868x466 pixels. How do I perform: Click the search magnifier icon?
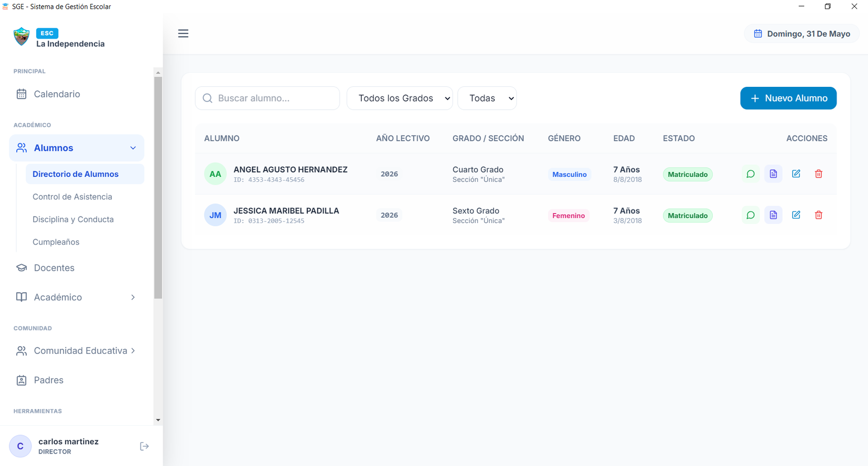tap(207, 98)
